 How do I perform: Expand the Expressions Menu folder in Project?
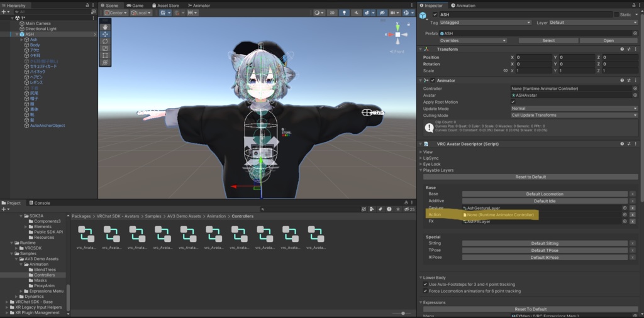pos(21,292)
